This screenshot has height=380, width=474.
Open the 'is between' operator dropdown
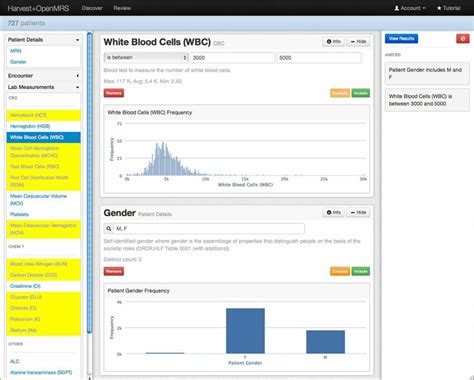(146, 58)
